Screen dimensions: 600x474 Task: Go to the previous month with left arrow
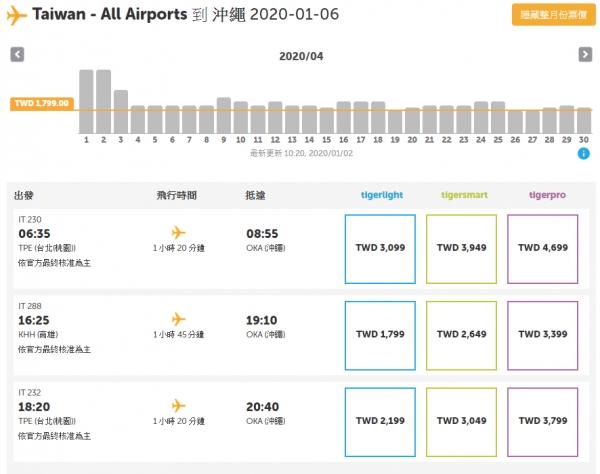pos(17,54)
